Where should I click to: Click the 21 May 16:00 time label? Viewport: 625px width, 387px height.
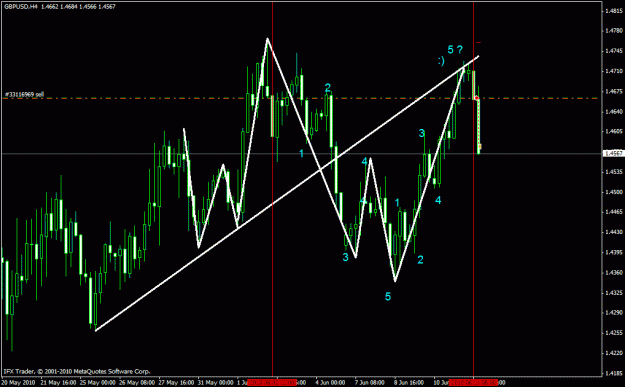point(58,383)
